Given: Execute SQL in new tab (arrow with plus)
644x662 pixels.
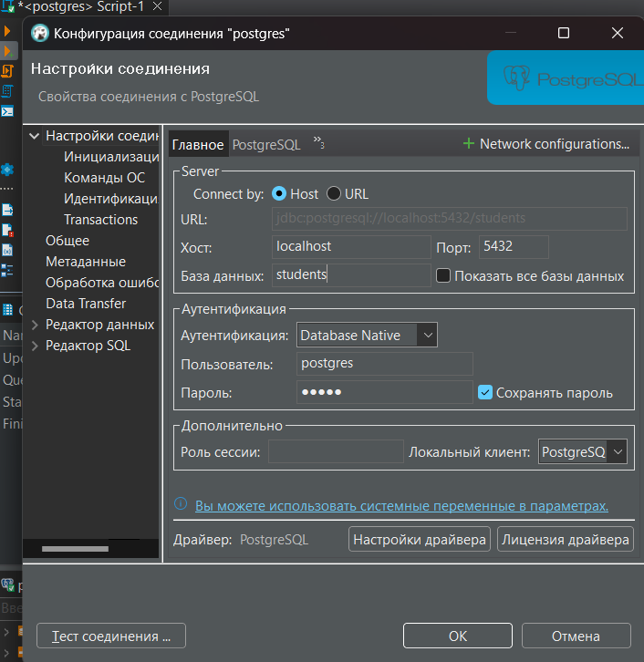Looking at the screenshot, I should [8, 51].
